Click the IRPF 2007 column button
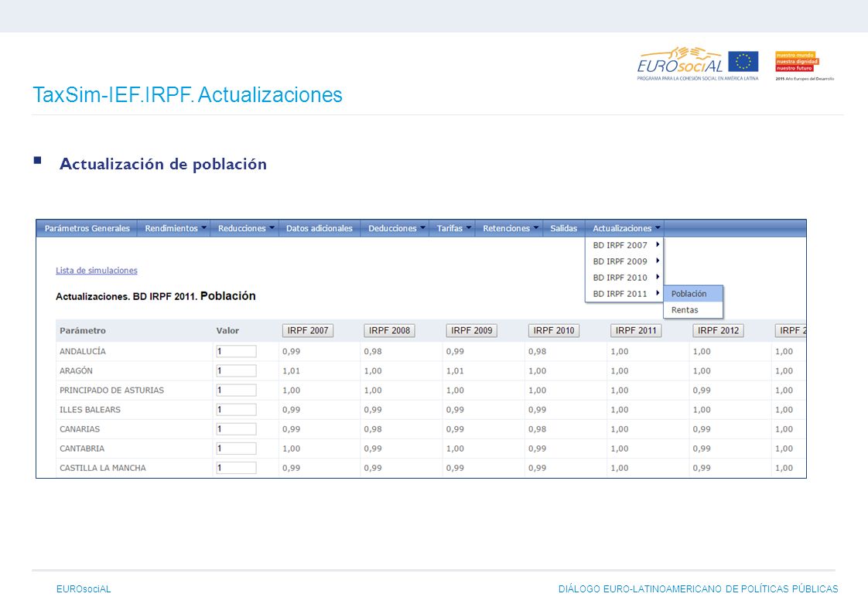Image resolution: width=868 pixels, height=614 pixels. pos(308,331)
